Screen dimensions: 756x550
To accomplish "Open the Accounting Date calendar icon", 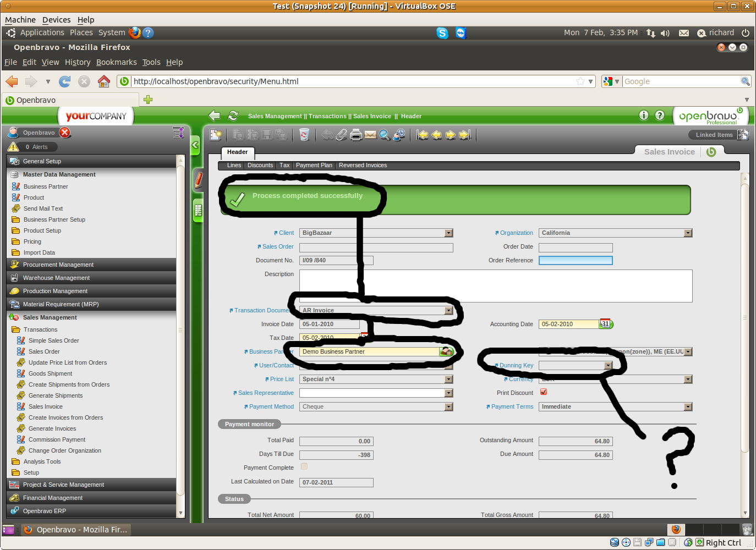I will tap(606, 324).
